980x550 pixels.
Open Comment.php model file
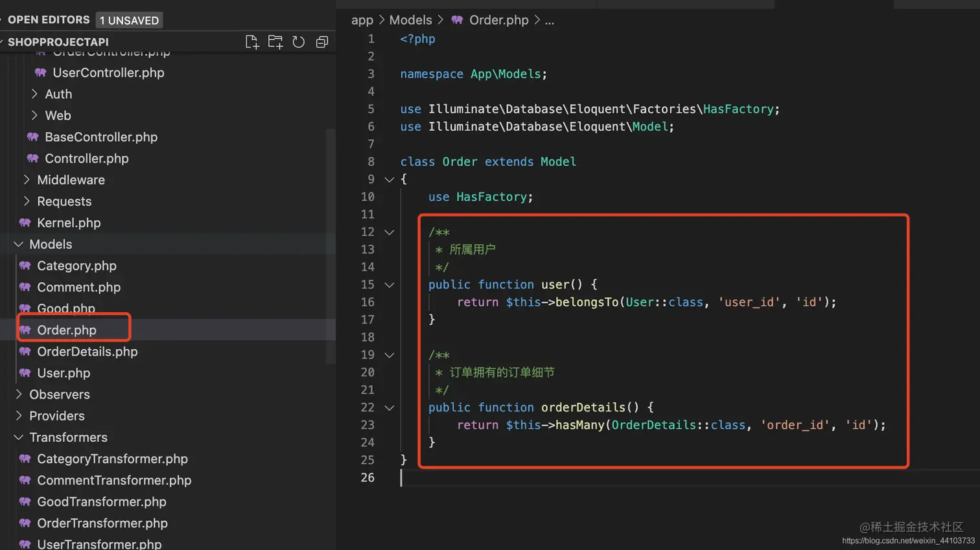click(x=78, y=286)
